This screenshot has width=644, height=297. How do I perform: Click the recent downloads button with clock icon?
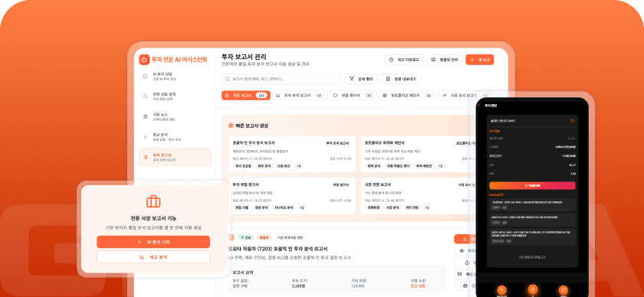point(404,60)
